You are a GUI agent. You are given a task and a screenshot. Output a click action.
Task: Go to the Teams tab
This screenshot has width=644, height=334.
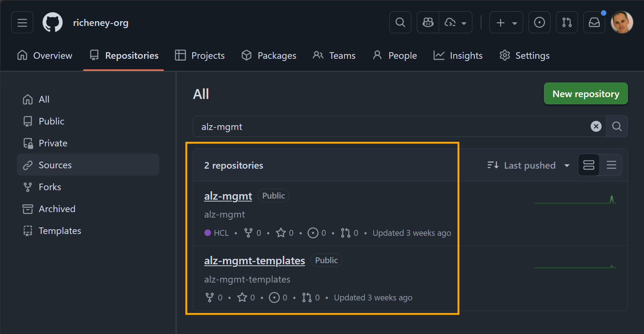pyautogui.click(x=334, y=55)
